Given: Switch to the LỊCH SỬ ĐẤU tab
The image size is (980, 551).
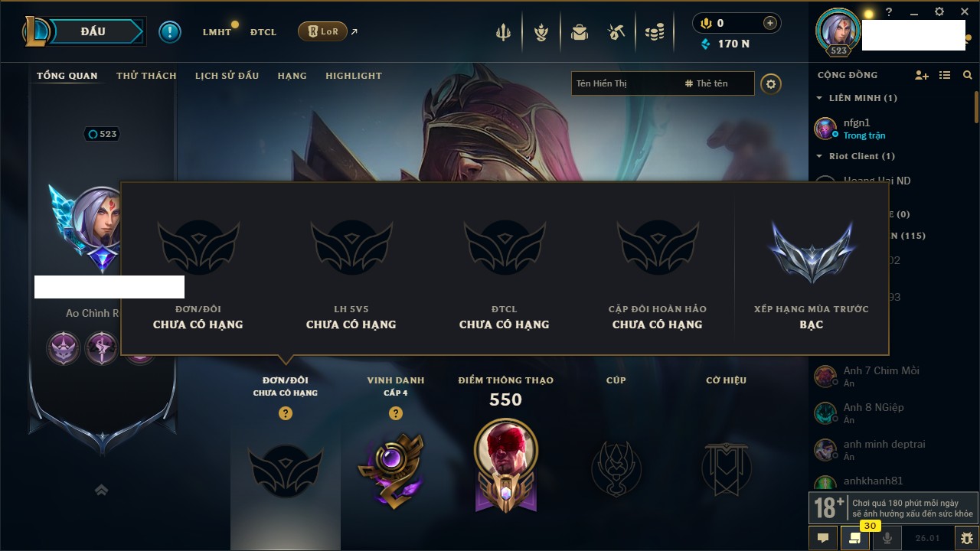Looking at the screenshot, I should pyautogui.click(x=227, y=76).
